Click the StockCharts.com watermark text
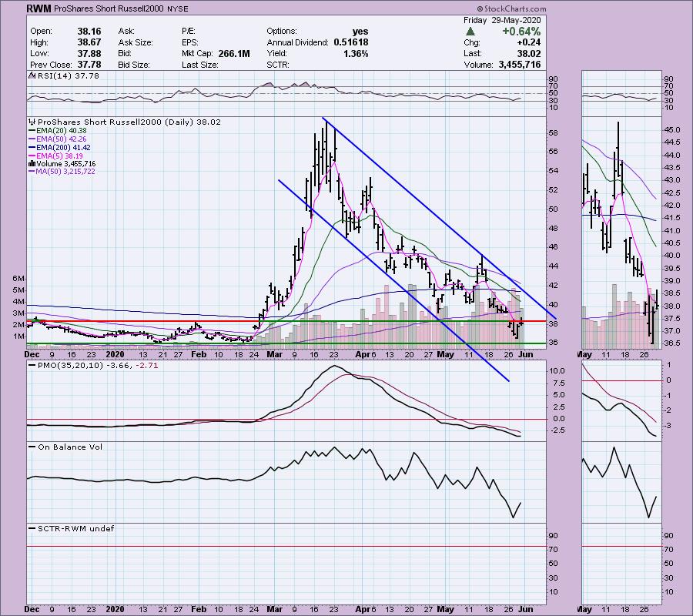This screenshot has width=693, height=616. (511, 8)
